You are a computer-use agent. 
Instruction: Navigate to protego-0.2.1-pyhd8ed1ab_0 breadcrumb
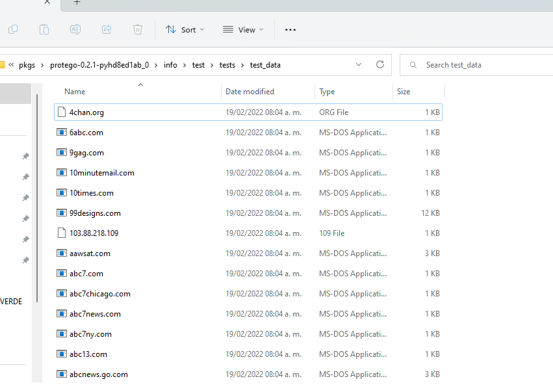99,65
